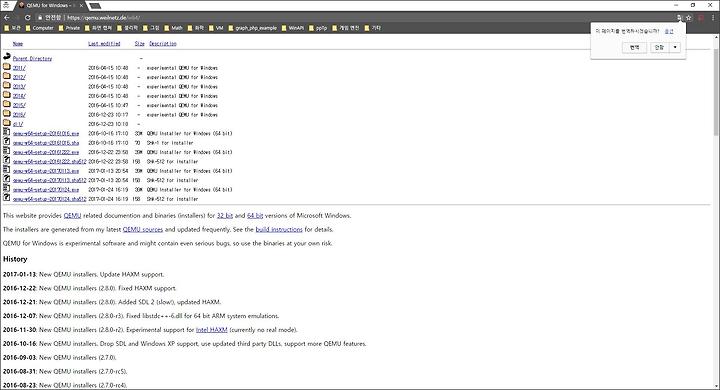Open the 2016/ directory link
720x390 pixels.
click(19, 115)
